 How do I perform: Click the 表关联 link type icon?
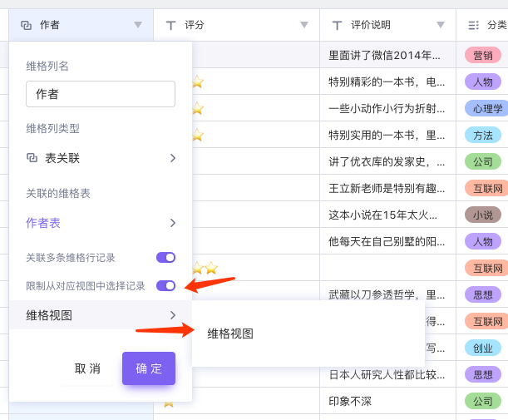pyautogui.click(x=32, y=158)
